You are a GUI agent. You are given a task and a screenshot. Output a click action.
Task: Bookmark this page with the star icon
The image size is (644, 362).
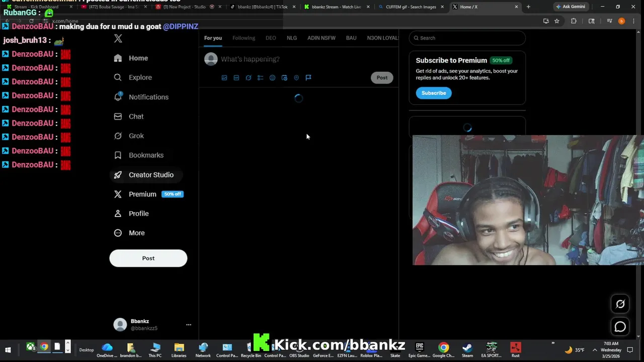[x=557, y=21]
